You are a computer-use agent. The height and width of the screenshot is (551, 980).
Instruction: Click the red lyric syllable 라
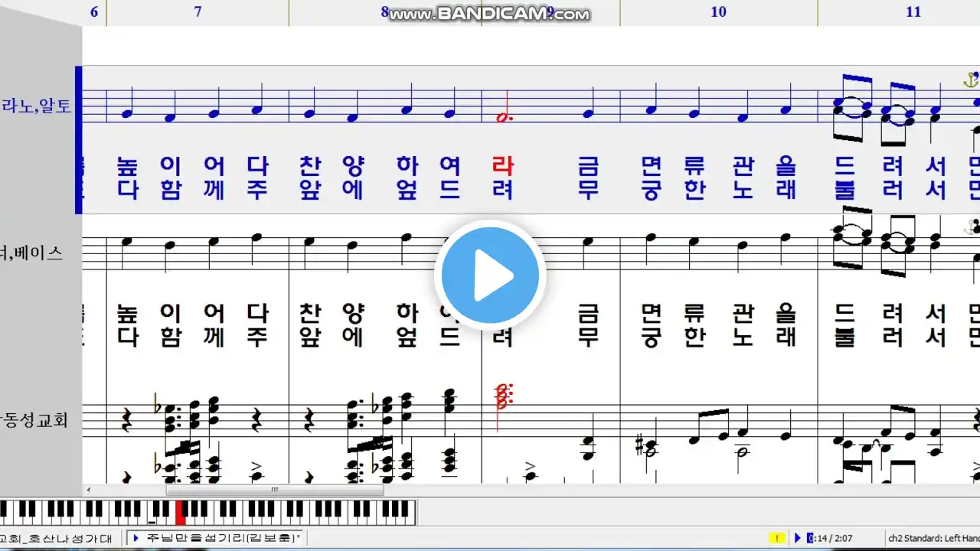click(503, 165)
